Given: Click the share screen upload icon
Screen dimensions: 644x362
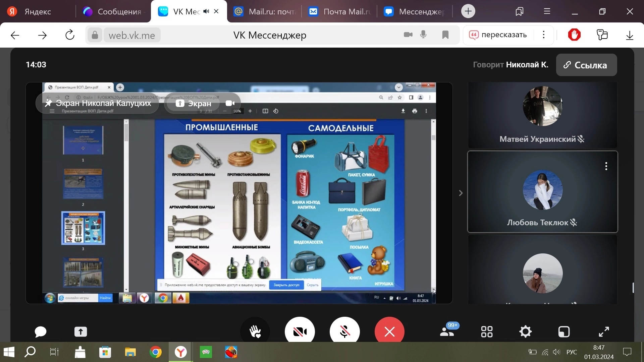Looking at the screenshot, I should click(80, 332).
